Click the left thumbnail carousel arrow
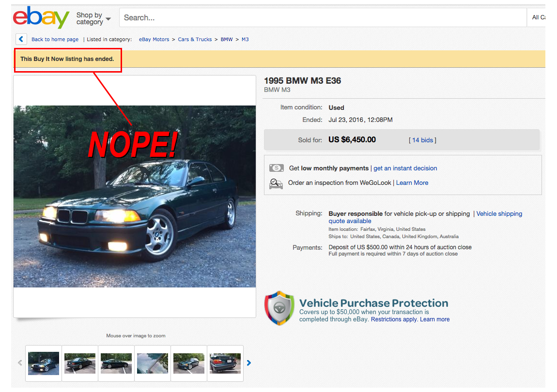This screenshot has height=392, width=557. [20, 362]
